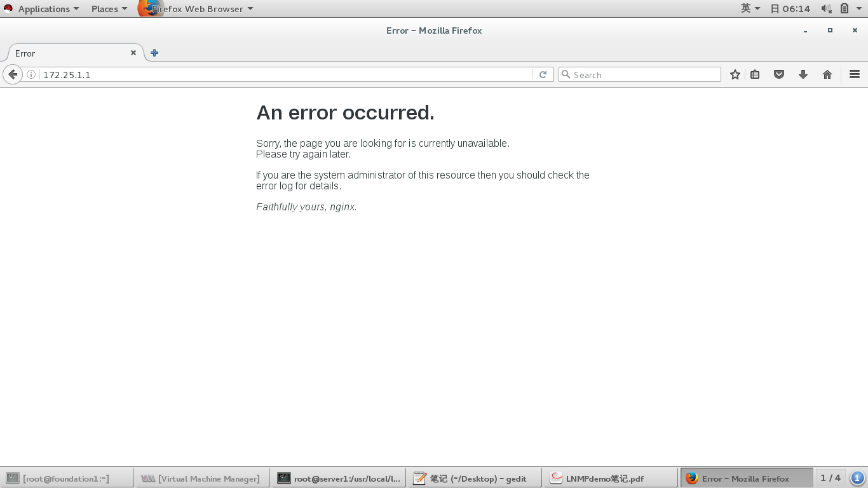Bookmark this page with star icon

(x=735, y=74)
